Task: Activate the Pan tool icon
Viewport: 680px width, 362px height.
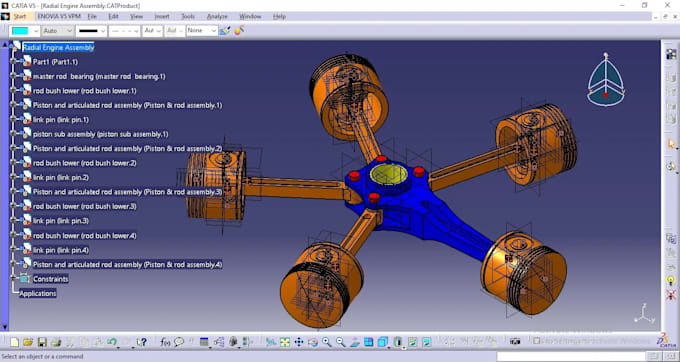Action: pyautogui.click(x=299, y=342)
